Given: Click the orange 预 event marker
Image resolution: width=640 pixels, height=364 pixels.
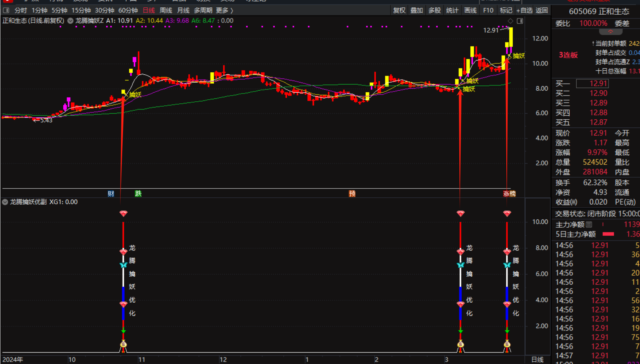Looking at the screenshot, I should pos(352,194).
